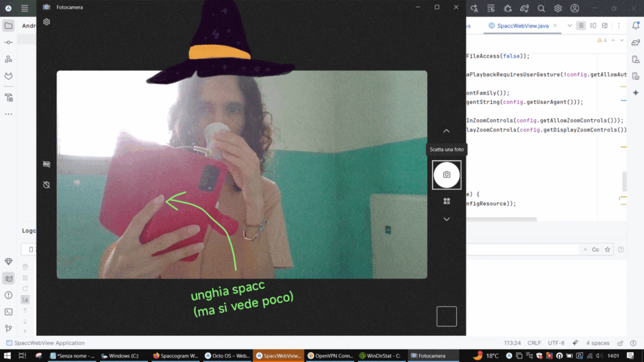Toggle the photo timer icon
Screen dimensions: 644x362
tap(47, 184)
